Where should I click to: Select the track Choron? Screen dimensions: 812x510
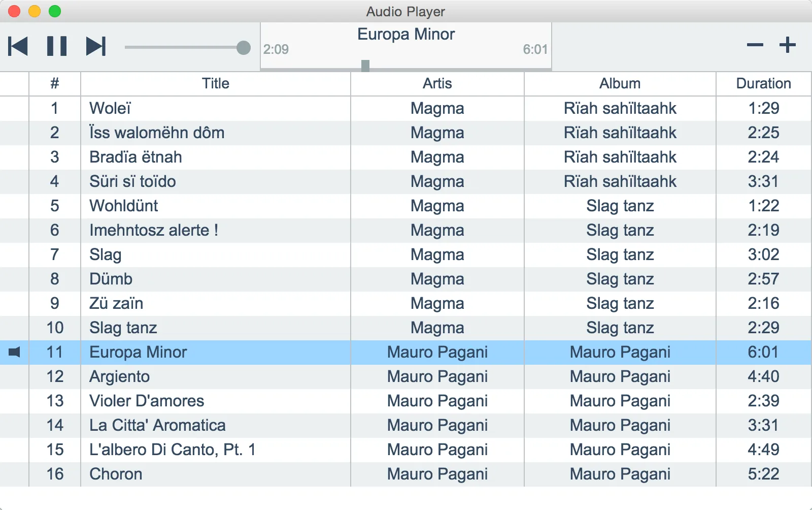[116, 474]
